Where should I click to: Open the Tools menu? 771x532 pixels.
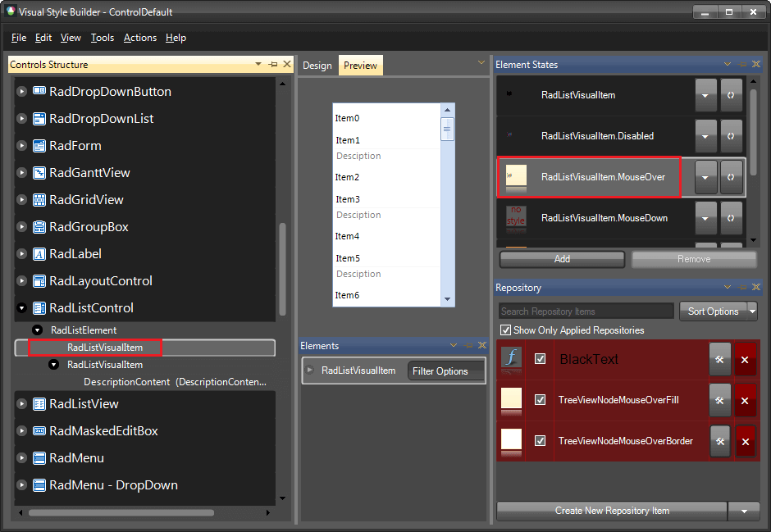point(103,38)
